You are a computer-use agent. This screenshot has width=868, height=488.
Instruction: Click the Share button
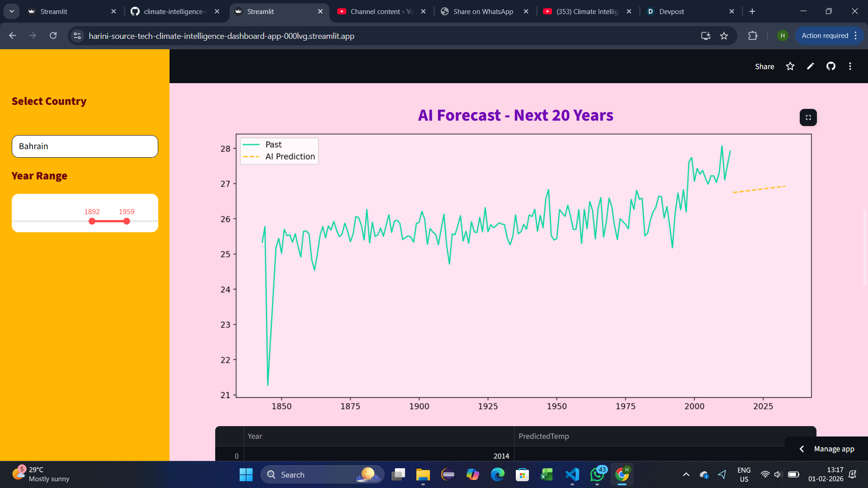click(764, 66)
